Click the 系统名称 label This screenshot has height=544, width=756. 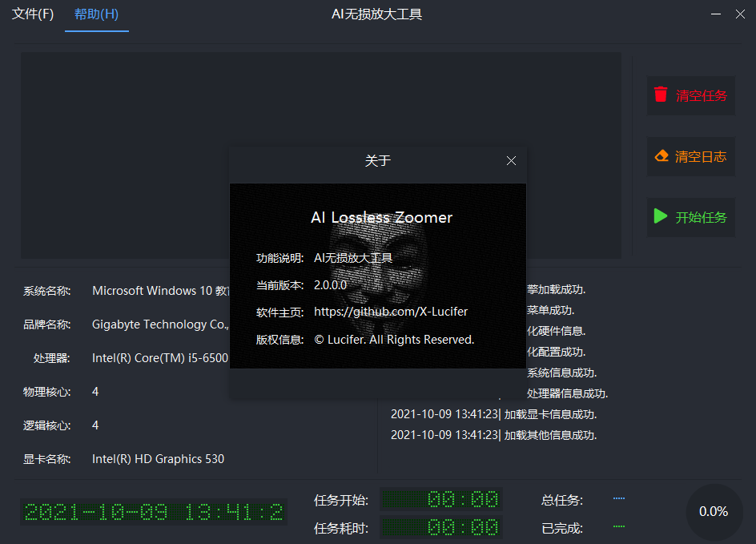46,291
